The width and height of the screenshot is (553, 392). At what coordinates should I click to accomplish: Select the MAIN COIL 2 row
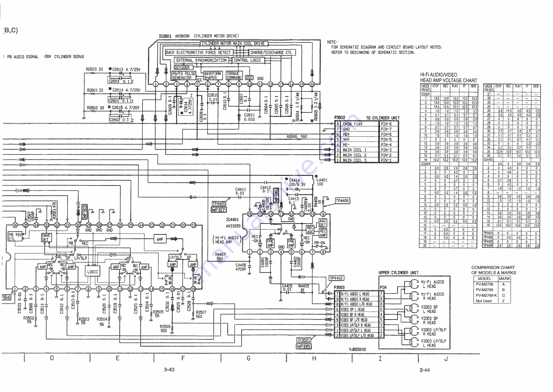coord(367,155)
